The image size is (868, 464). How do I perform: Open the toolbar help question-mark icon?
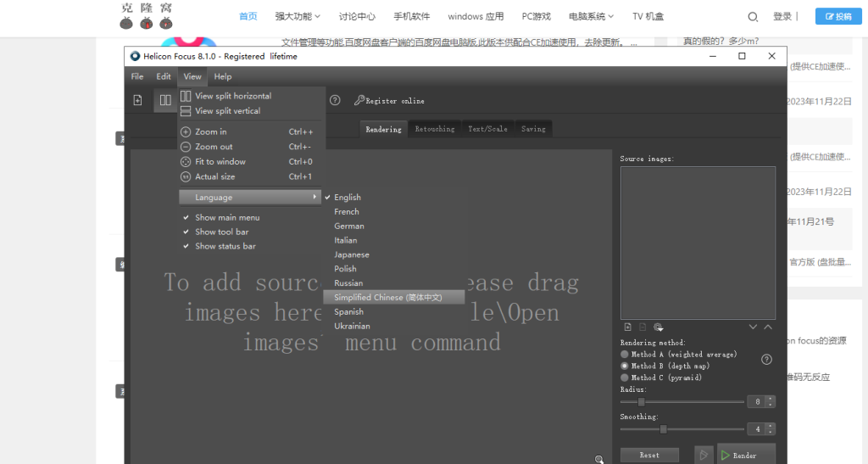tap(335, 100)
